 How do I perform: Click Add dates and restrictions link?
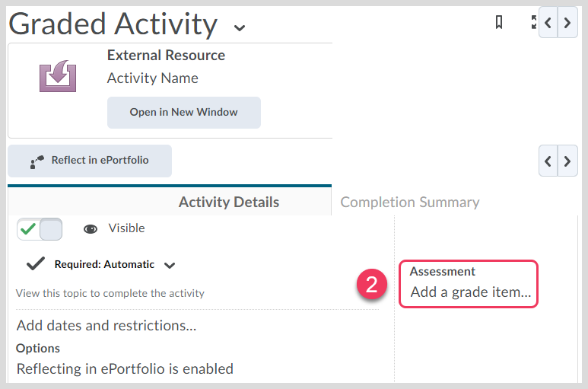106,326
